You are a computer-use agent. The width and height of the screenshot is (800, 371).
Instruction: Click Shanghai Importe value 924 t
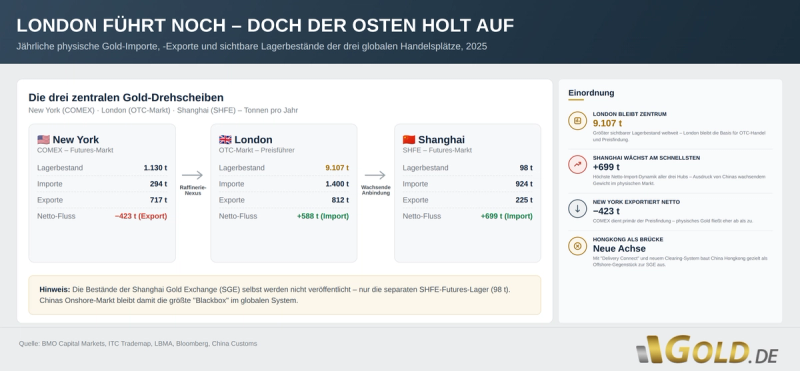pos(524,184)
